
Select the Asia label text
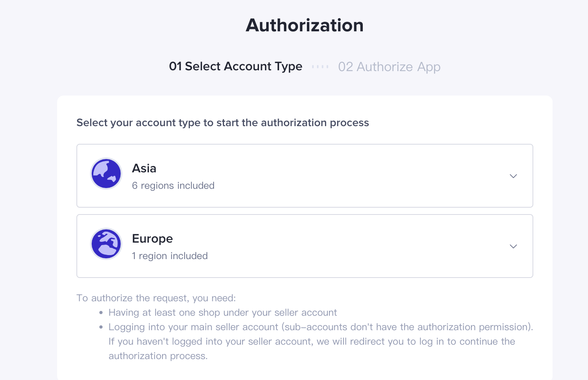click(x=144, y=168)
